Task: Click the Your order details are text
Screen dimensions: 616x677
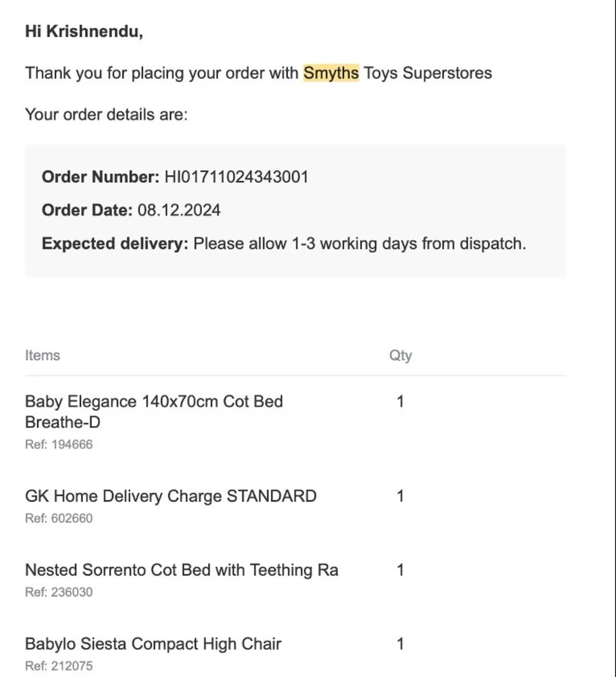Action: 106,115
